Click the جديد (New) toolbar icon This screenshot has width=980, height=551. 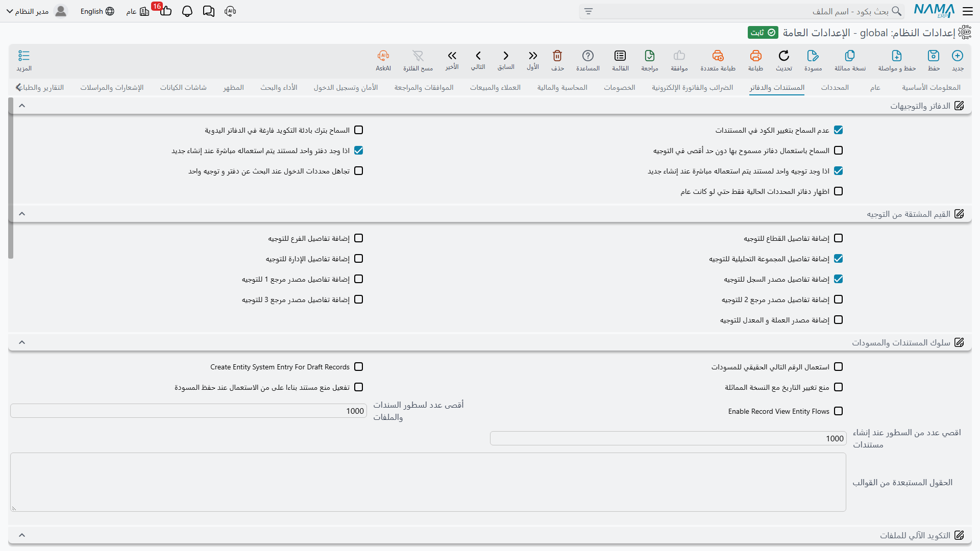[958, 56]
